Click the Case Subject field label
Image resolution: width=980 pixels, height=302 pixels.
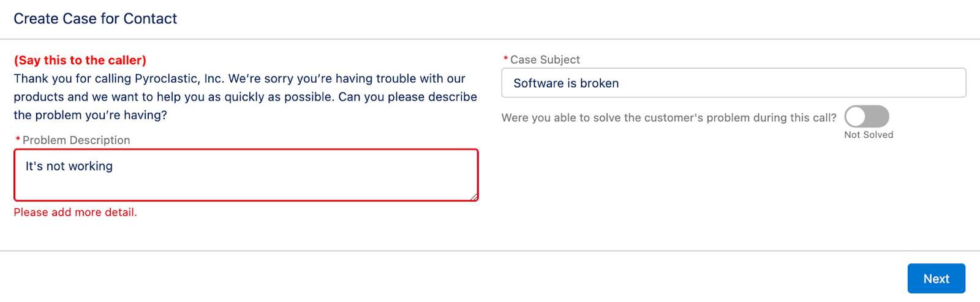pyautogui.click(x=545, y=59)
